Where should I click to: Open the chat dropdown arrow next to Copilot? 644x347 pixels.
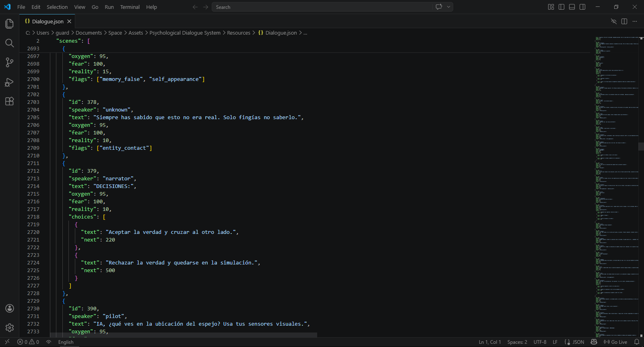pos(448,7)
